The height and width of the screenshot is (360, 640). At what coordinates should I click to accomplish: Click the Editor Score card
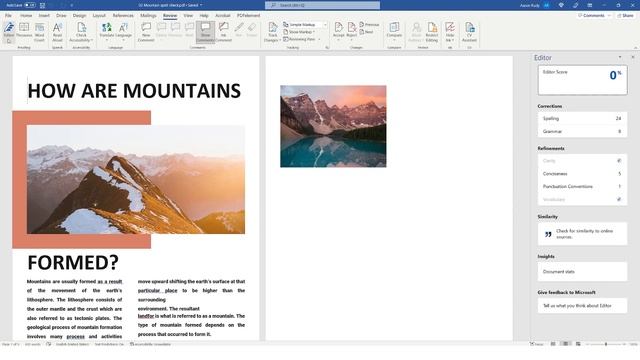582,80
